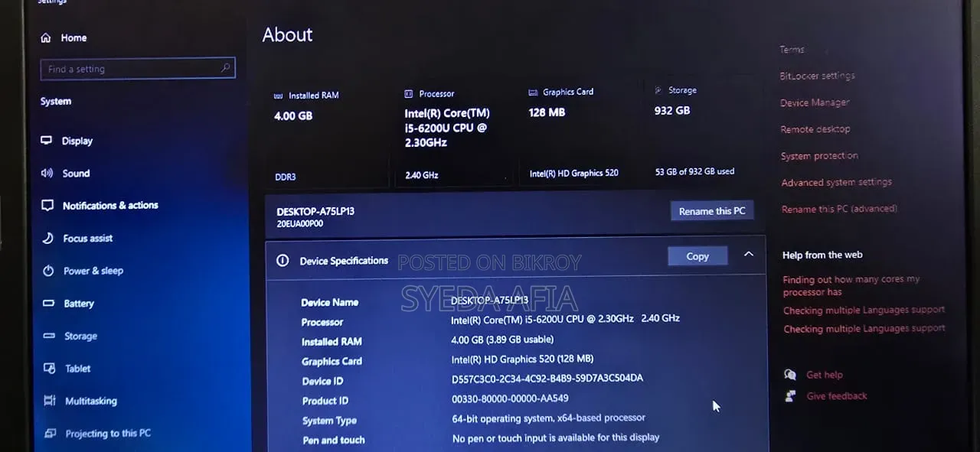Image resolution: width=980 pixels, height=452 pixels.
Task: Click the Projecting to this PC icon
Action: pyautogui.click(x=51, y=433)
